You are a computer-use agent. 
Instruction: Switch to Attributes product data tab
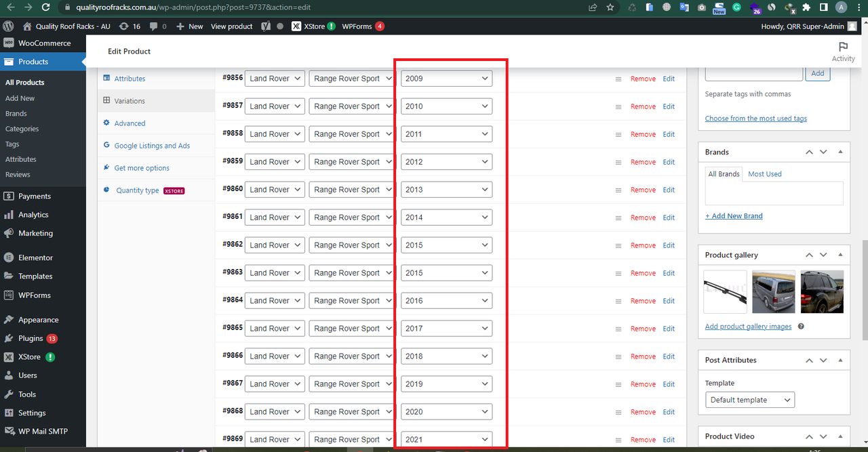(x=156, y=79)
